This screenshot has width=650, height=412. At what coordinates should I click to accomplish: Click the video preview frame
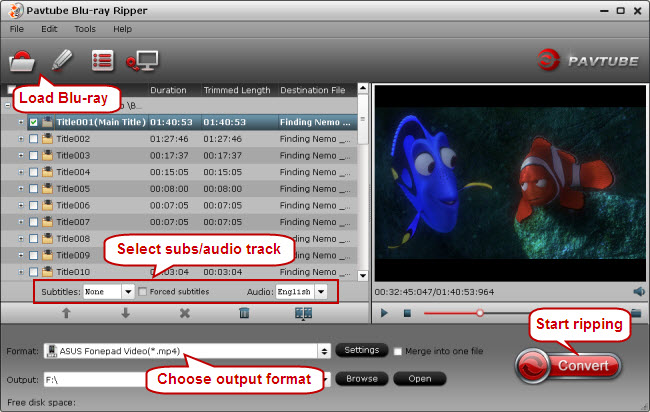point(510,184)
